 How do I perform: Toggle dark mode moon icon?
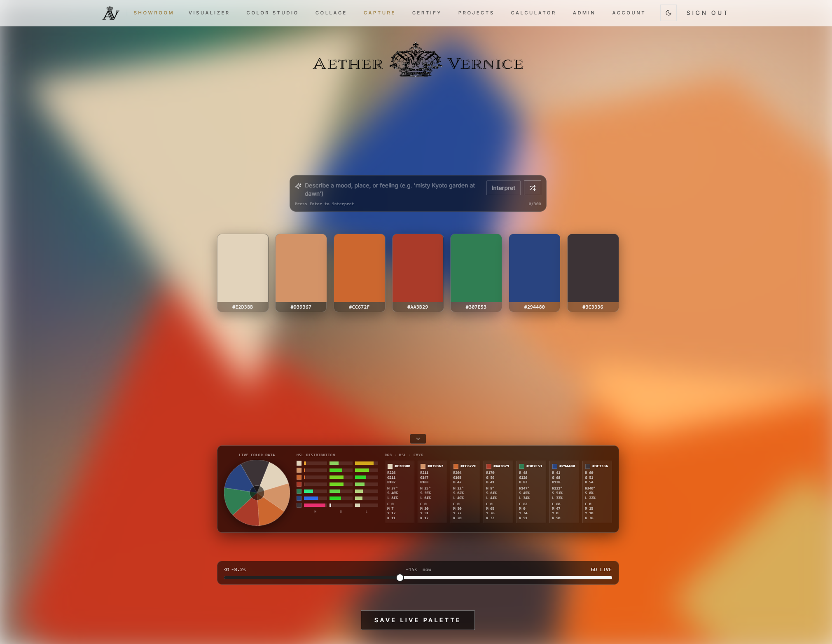(x=668, y=13)
